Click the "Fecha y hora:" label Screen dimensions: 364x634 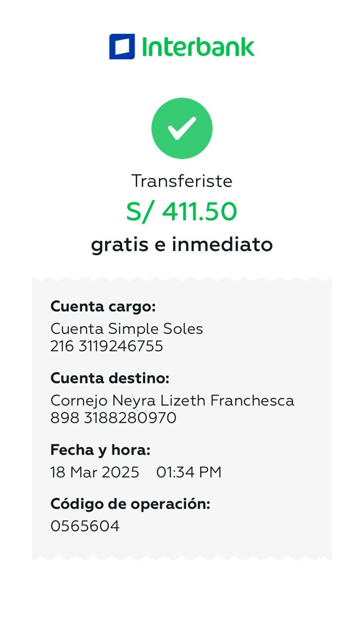pyautogui.click(x=100, y=450)
